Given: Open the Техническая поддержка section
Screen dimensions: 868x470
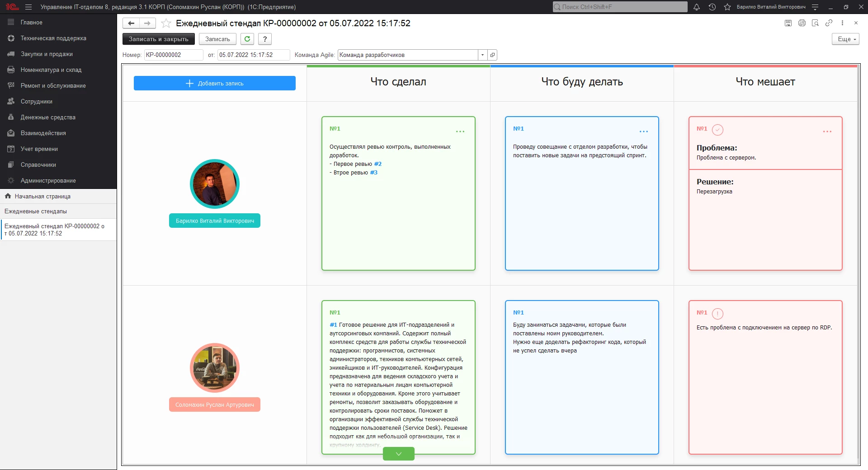Looking at the screenshot, I should (53, 38).
